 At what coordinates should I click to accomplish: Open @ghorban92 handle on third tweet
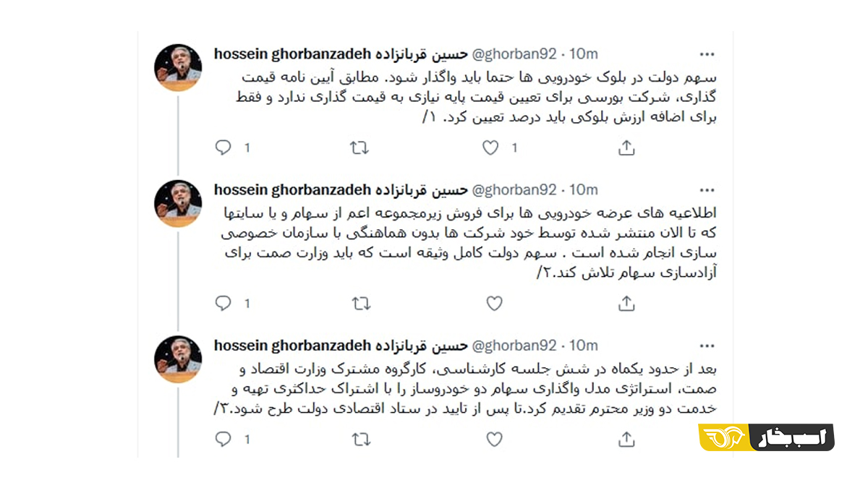pyautogui.click(x=514, y=346)
